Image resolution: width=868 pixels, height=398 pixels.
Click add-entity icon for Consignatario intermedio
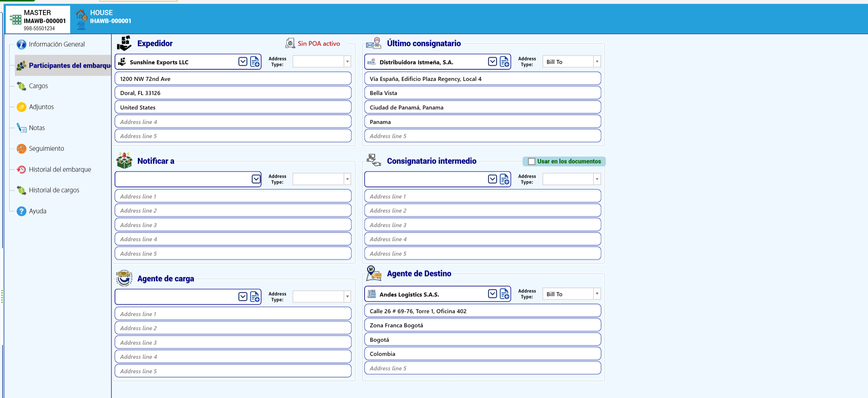[505, 179]
